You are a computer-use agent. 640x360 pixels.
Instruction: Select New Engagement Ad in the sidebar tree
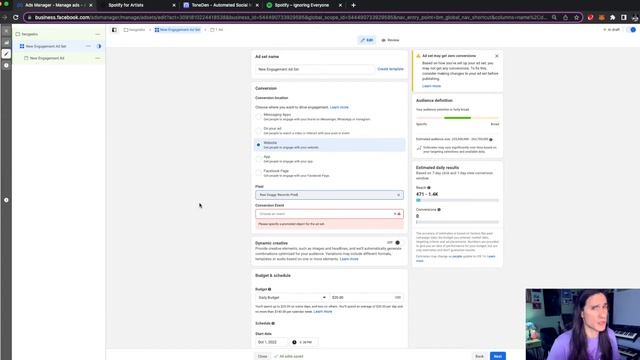47,58
